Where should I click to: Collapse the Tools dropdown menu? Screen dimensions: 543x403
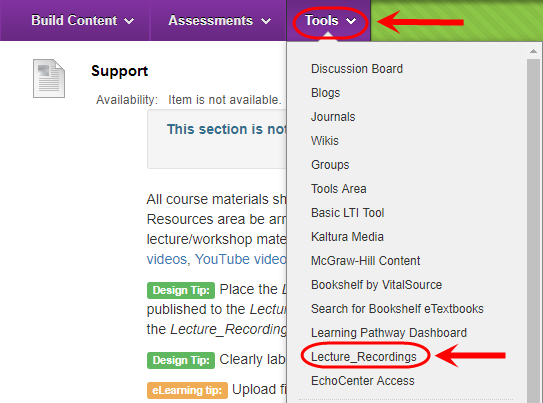[330, 20]
